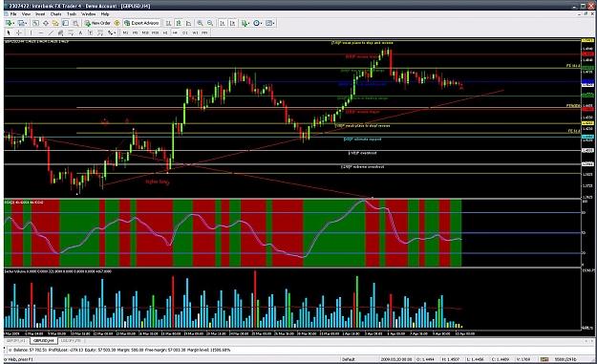
Task: Click the Templates toolbar icon
Action: (x=268, y=23)
